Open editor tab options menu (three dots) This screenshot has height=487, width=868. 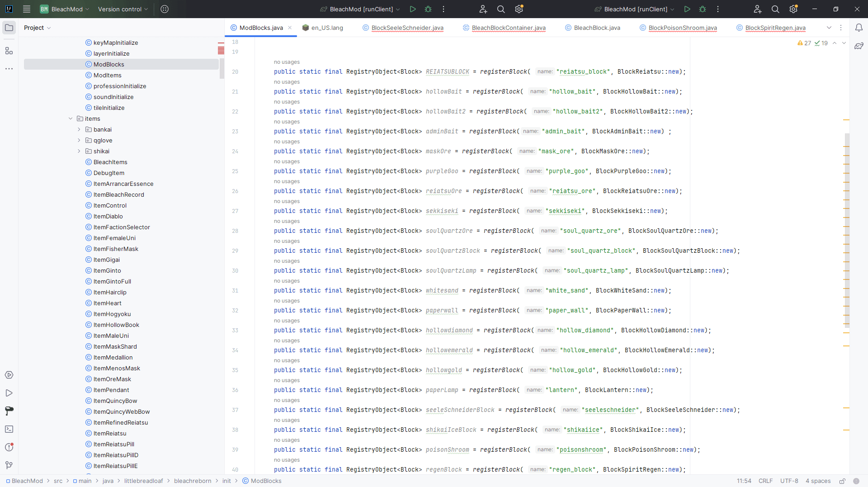pos(841,28)
